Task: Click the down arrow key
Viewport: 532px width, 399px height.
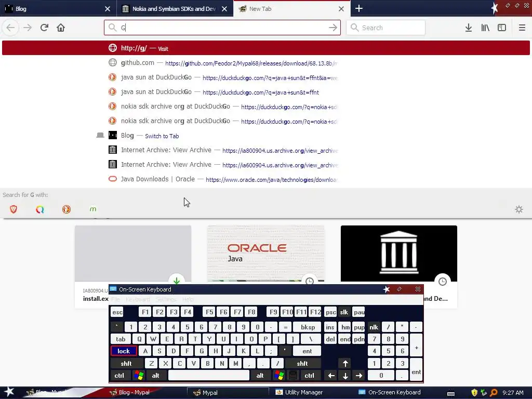Action: coord(345,375)
